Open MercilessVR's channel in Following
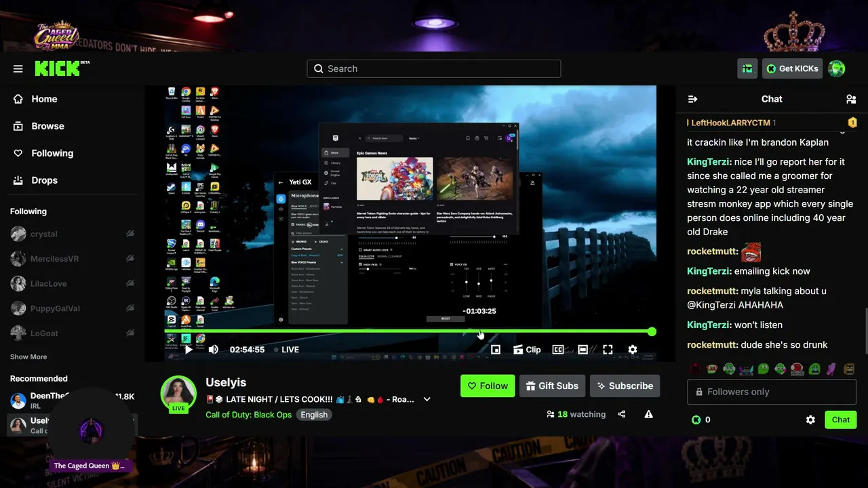Screen dimensions: 868x488 pos(54,259)
